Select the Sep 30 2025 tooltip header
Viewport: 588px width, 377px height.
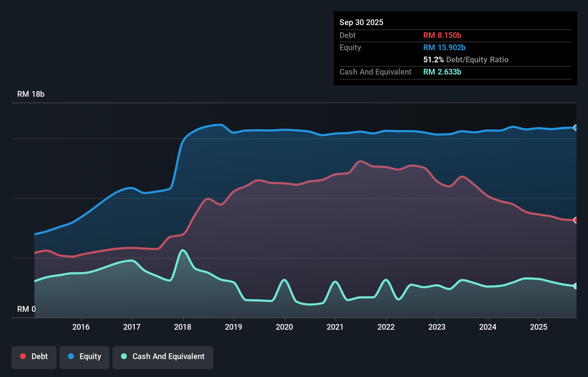pos(361,22)
